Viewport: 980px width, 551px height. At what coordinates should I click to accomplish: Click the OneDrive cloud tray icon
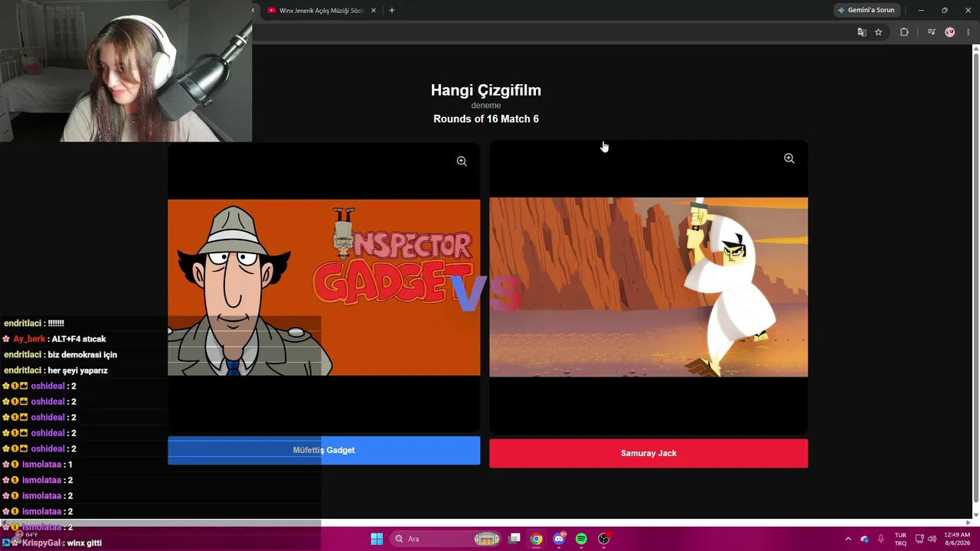coord(864,539)
